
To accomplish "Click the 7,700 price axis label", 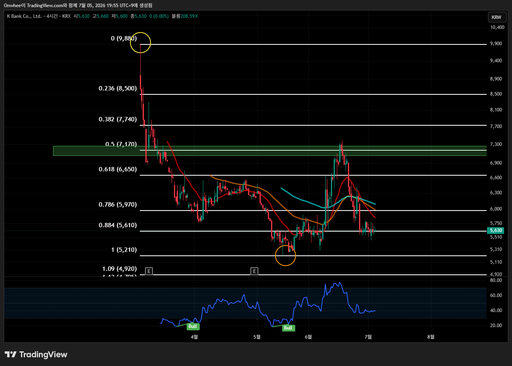I will [x=496, y=126].
